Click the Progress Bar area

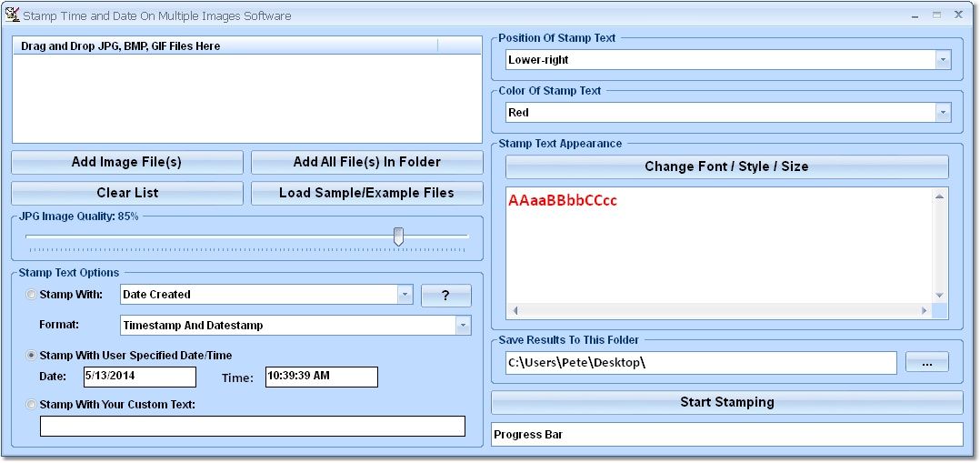point(727,434)
